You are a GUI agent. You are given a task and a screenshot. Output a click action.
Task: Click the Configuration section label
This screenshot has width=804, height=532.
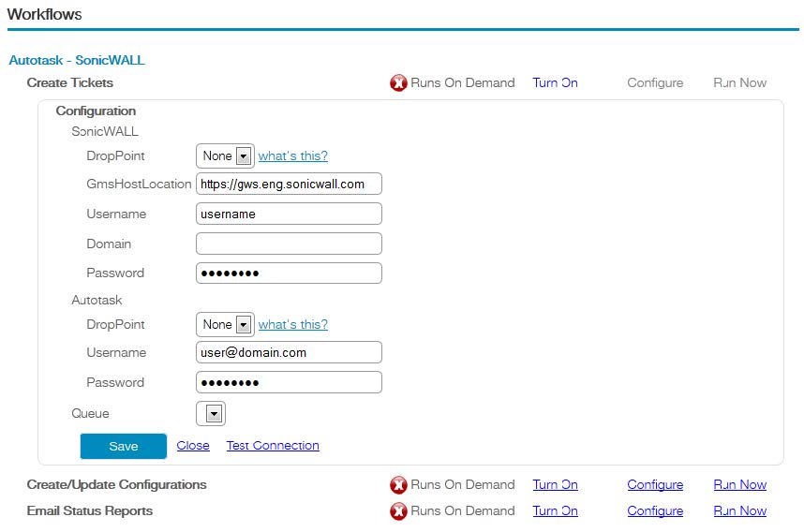(96, 111)
